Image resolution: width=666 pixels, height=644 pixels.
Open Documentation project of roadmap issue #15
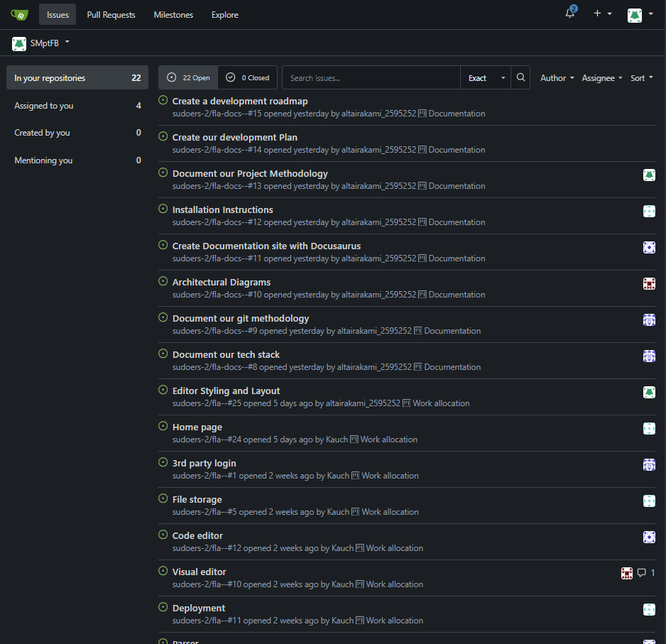click(x=452, y=114)
